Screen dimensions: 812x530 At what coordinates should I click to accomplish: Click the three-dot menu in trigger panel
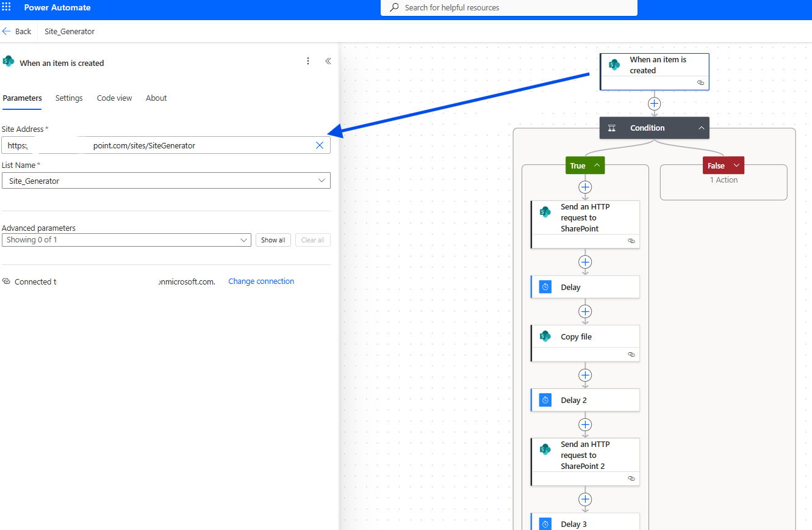point(308,61)
